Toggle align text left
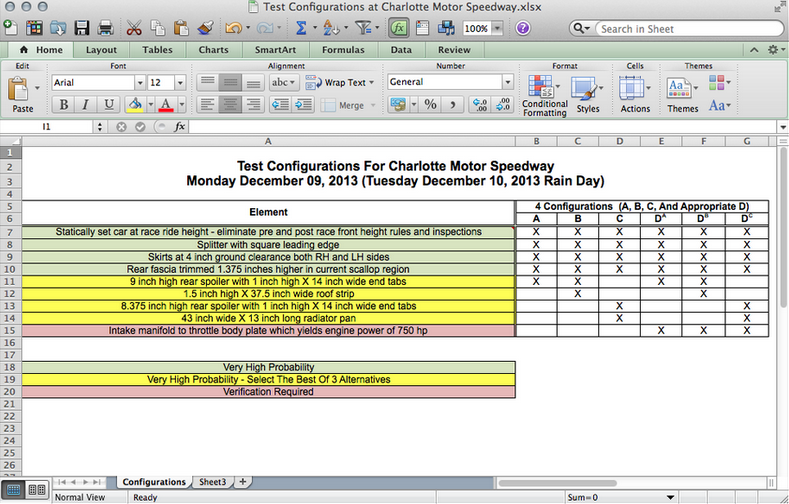Screen dimensions: 789x504 pyautogui.click(x=207, y=105)
